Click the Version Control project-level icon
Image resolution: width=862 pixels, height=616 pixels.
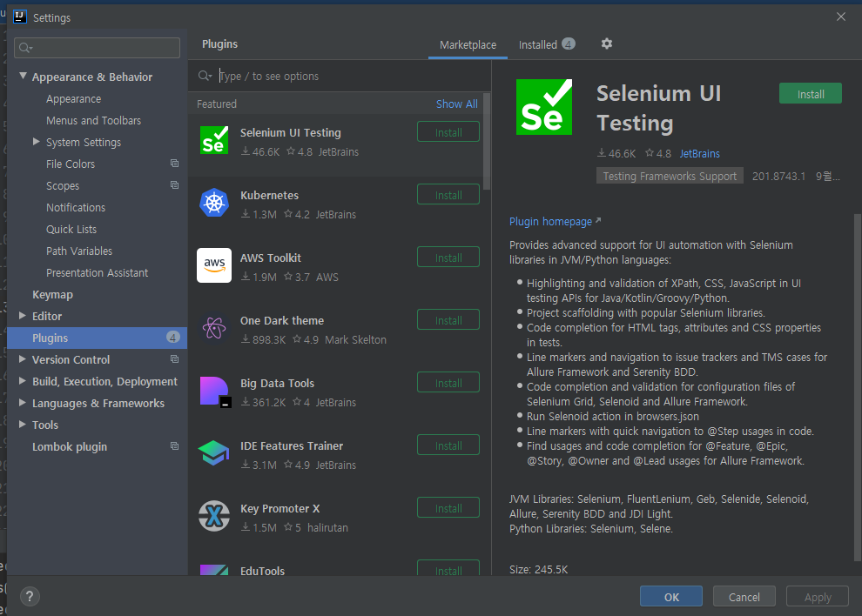(174, 358)
